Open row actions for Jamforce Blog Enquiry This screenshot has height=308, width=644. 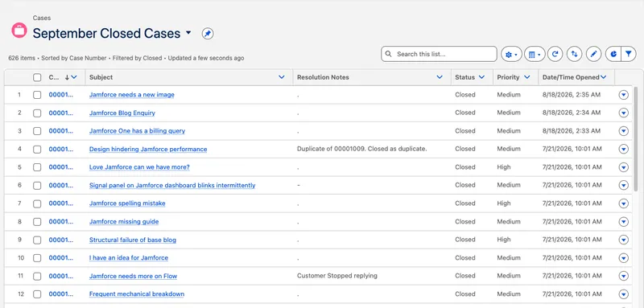coord(623,113)
